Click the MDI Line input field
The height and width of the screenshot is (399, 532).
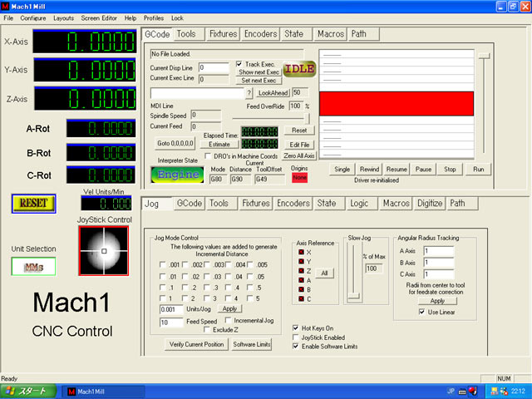point(197,92)
